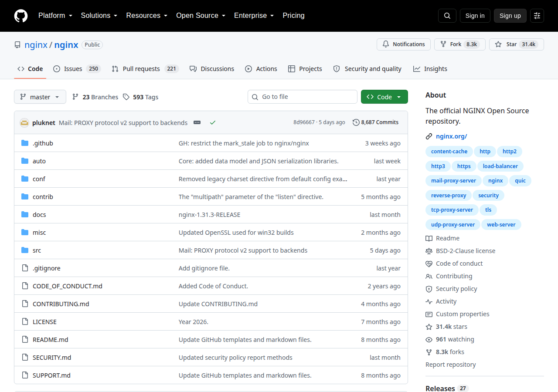Click the Sign up button
The image size is (558, 392).
pyautogui.click(x=510, y=16)
